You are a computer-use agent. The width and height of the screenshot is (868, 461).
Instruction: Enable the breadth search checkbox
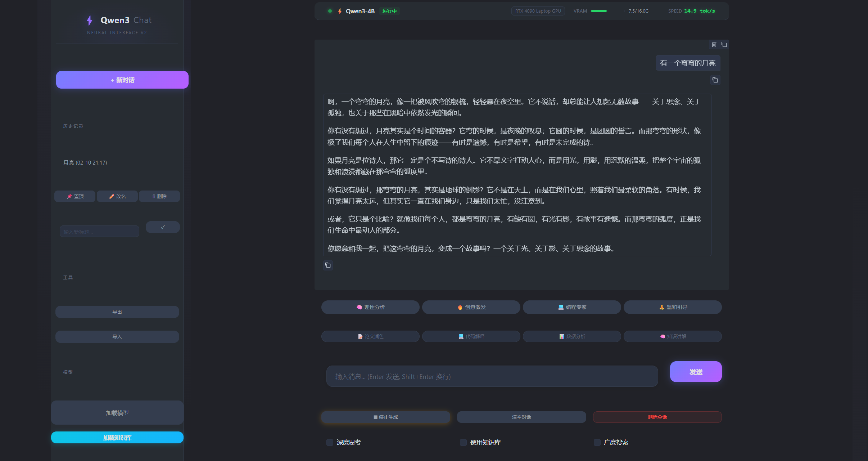[x=597, y=442]
